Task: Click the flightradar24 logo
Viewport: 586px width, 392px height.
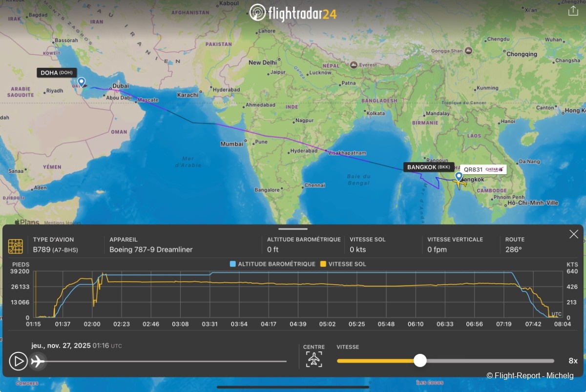Action: (x=293, y=13)
